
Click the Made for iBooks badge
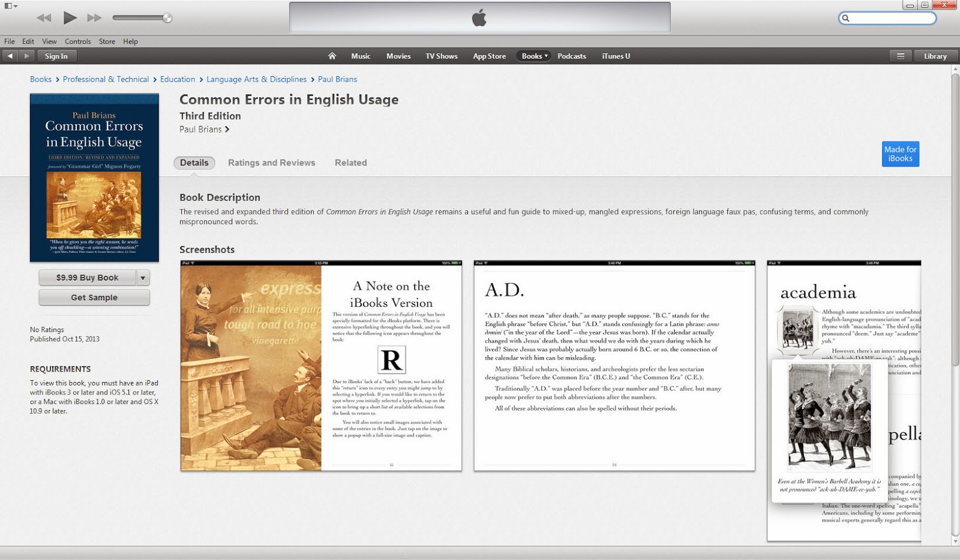point(900,154)
